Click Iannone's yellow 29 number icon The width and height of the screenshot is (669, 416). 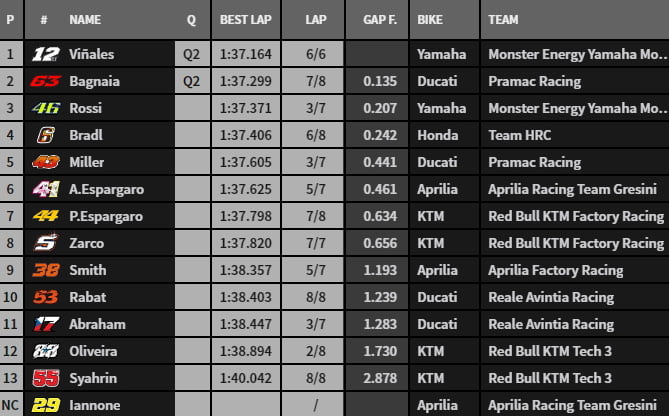tap(45, 405)
